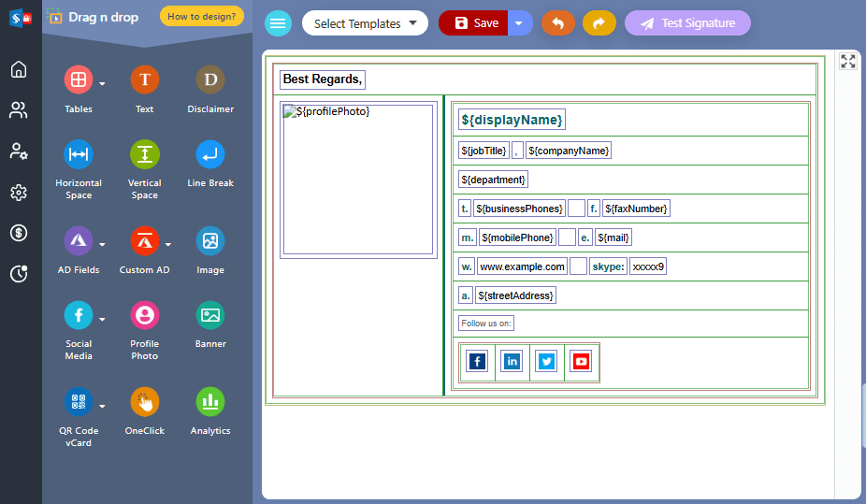Select the Image element icon
The width and height of the screenshot is (866, 504).
tap(210, 240)
